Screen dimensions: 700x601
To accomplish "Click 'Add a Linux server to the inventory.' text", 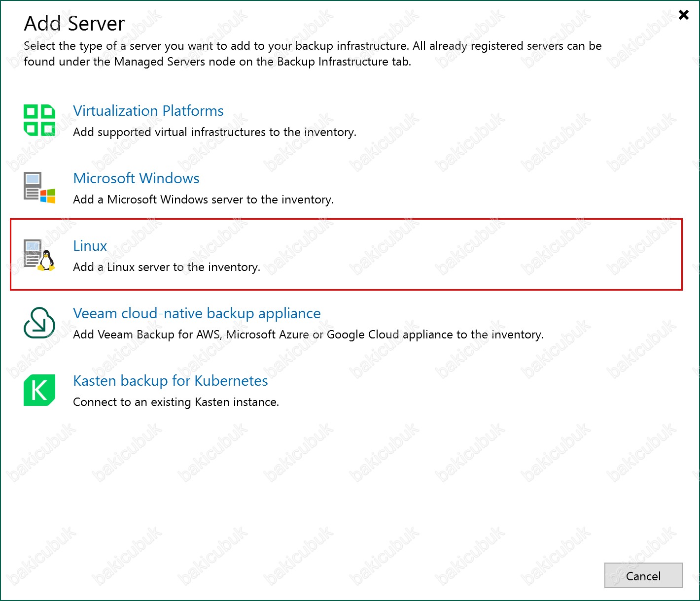I will pyautogui.click(x=167, y=267).
